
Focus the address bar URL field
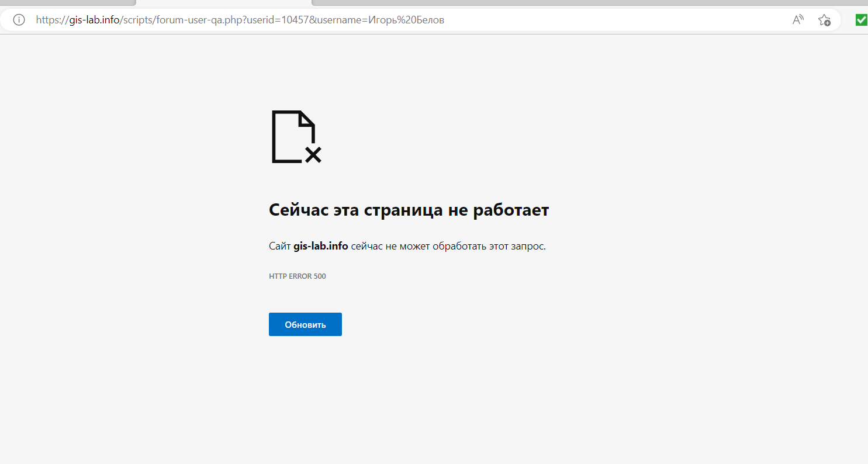pyautogui.click(x=585, y=20)
